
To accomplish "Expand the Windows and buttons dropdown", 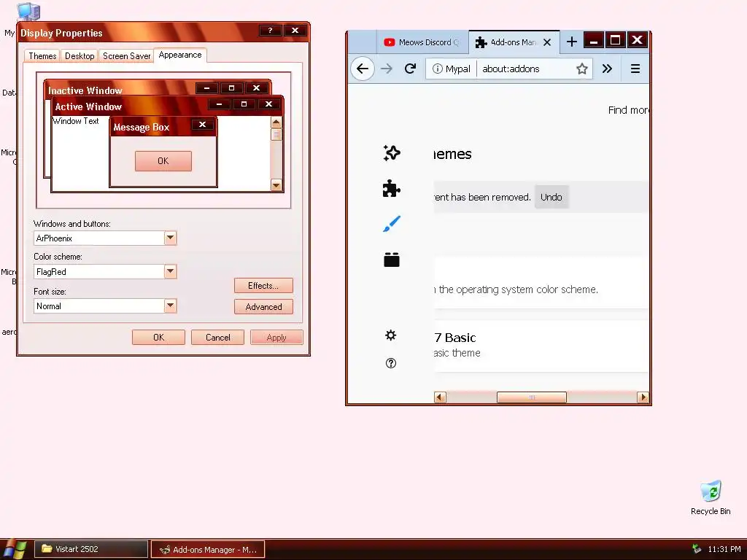I will [x=170, y=238].
